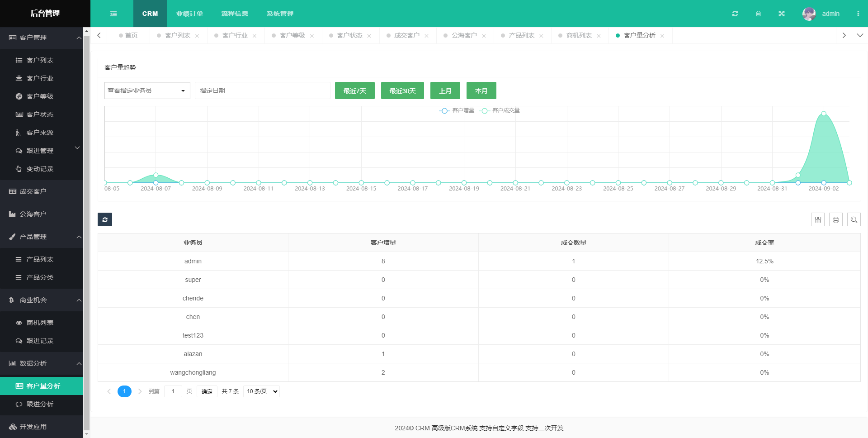Open 跟进分析 in the sidebar
The image size is (868, 438).
click(41, 404)
